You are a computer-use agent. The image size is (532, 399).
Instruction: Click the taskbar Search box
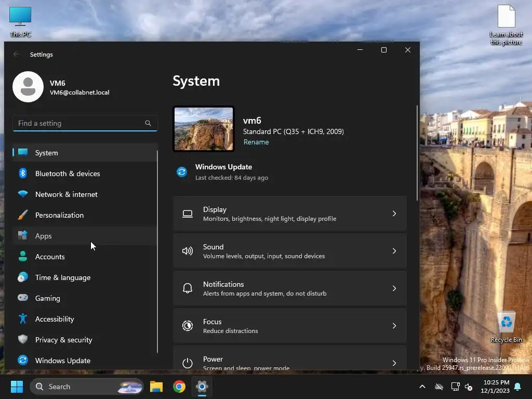tap(87, 387)
